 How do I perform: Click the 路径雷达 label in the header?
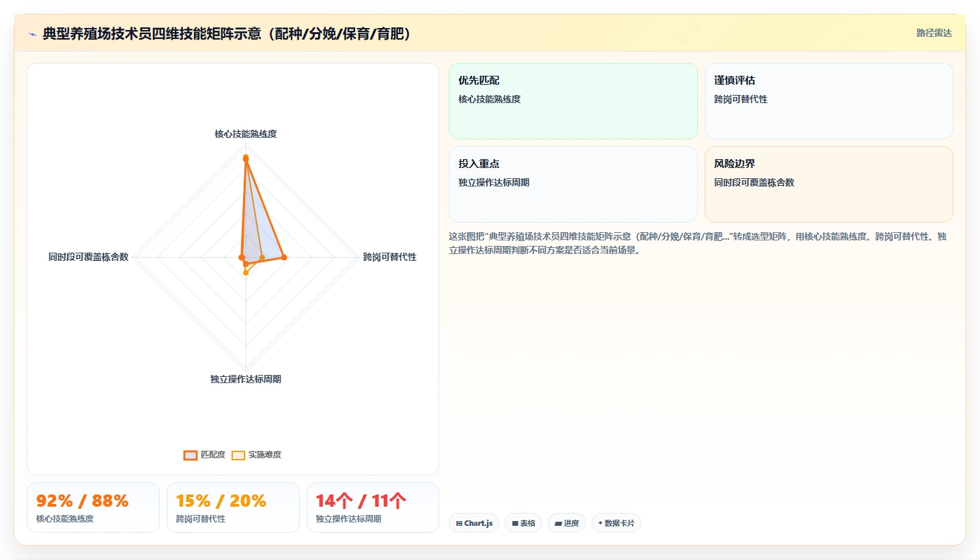[934, 33]
